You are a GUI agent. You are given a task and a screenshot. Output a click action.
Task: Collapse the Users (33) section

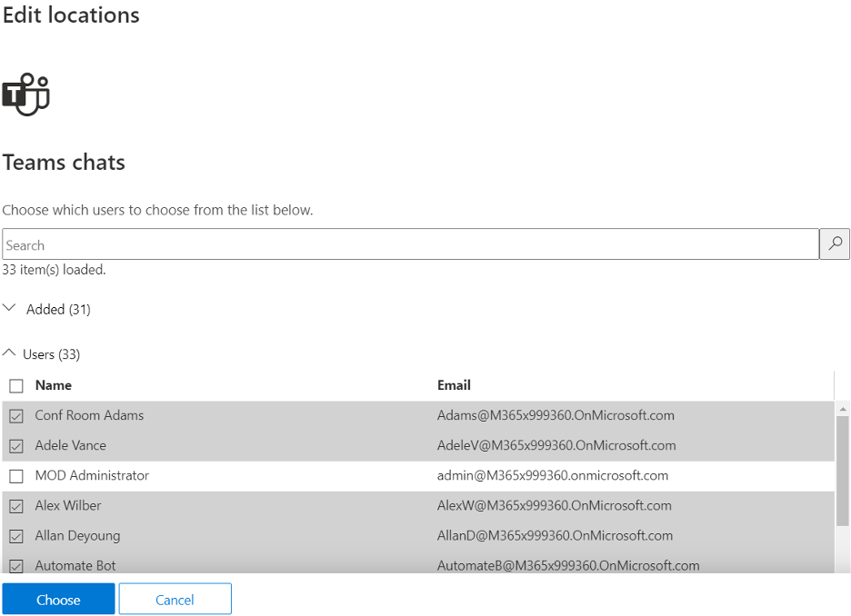tap(41, 354)
